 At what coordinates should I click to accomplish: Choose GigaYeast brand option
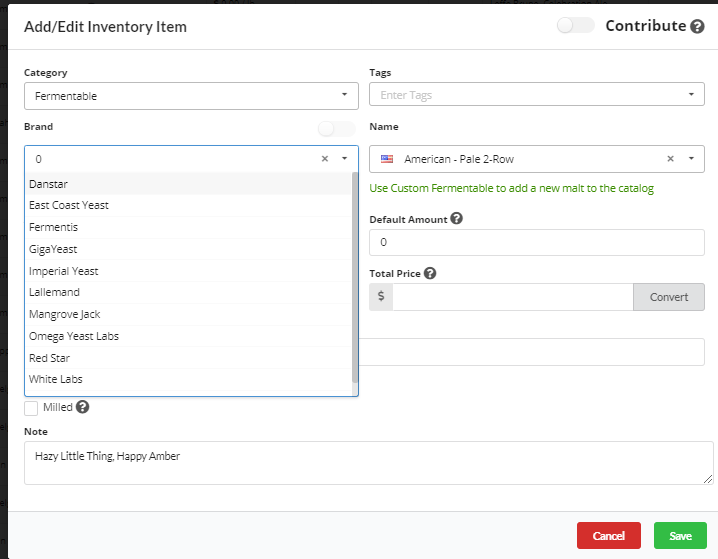pyautogui.click(x=188, y=249)
